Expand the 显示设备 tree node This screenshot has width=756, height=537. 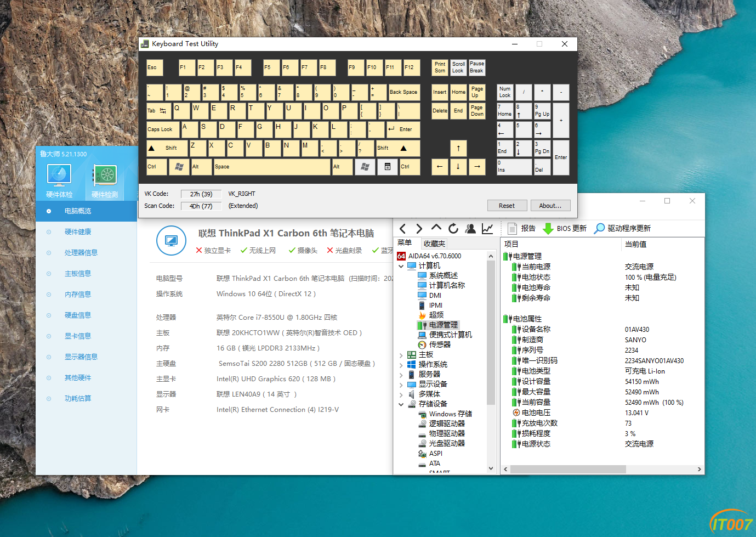(x=401, y=385)
